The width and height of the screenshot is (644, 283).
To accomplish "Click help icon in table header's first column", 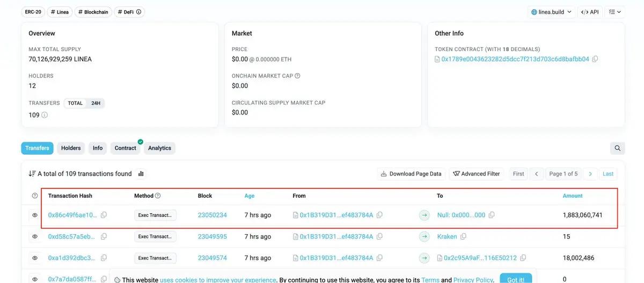I will (35, 196).
